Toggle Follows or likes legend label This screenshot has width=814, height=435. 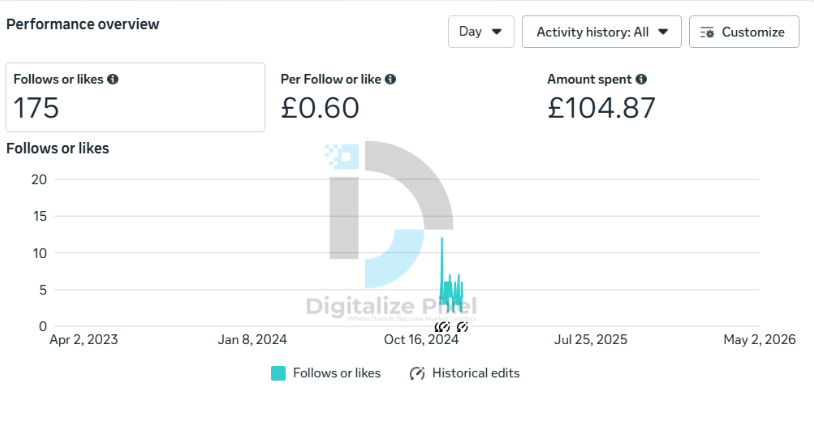336,373
